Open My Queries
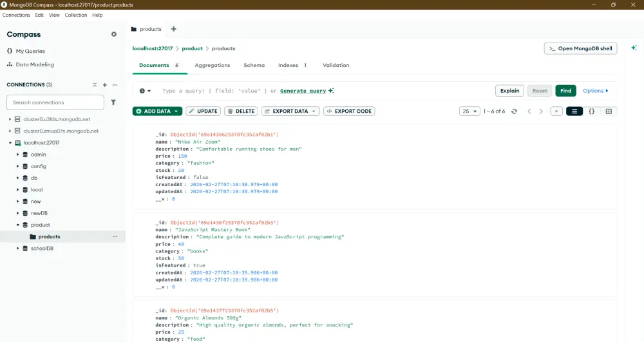 (x=26, y=51)
